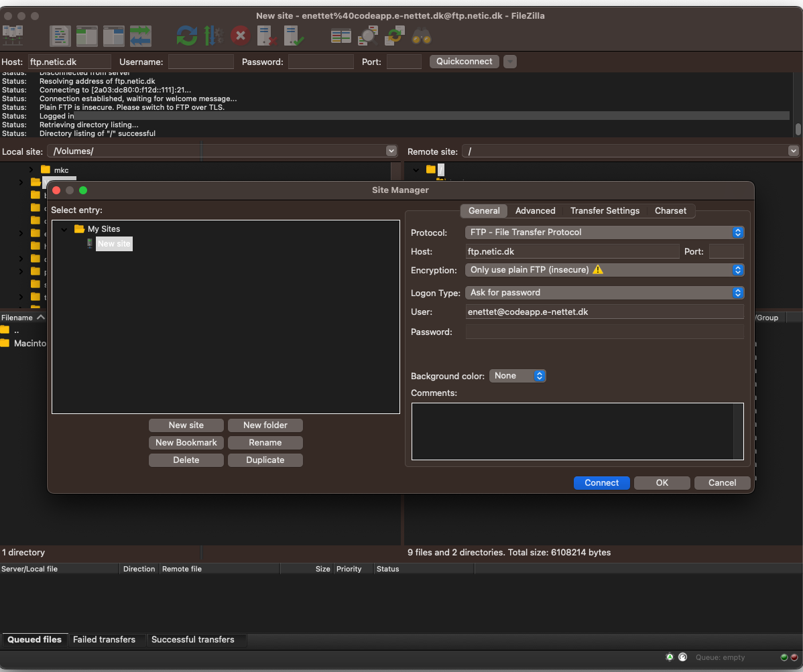The image size is (803, 672).
Task: Click My Sites folder icon
Action: point(79,228)
